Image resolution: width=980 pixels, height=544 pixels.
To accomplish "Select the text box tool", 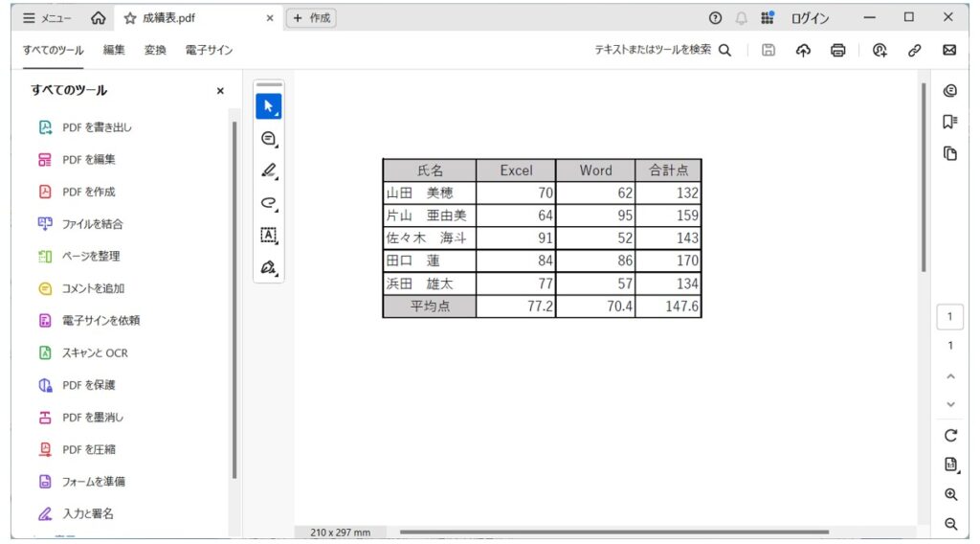I will tap(269, 235).
